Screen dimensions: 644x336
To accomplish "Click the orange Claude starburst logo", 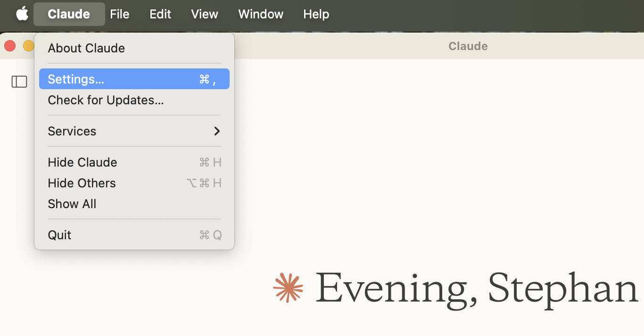I will coord(288,287).
